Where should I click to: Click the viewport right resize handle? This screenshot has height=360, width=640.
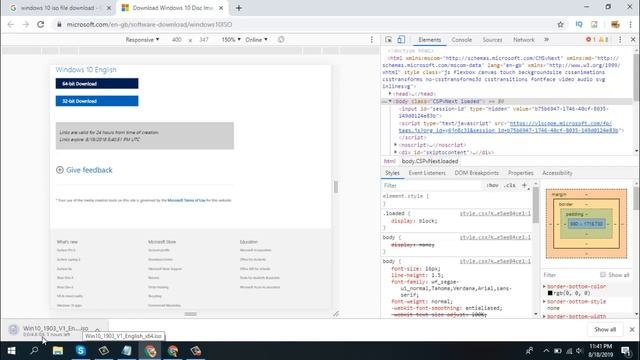coord(336,187)
